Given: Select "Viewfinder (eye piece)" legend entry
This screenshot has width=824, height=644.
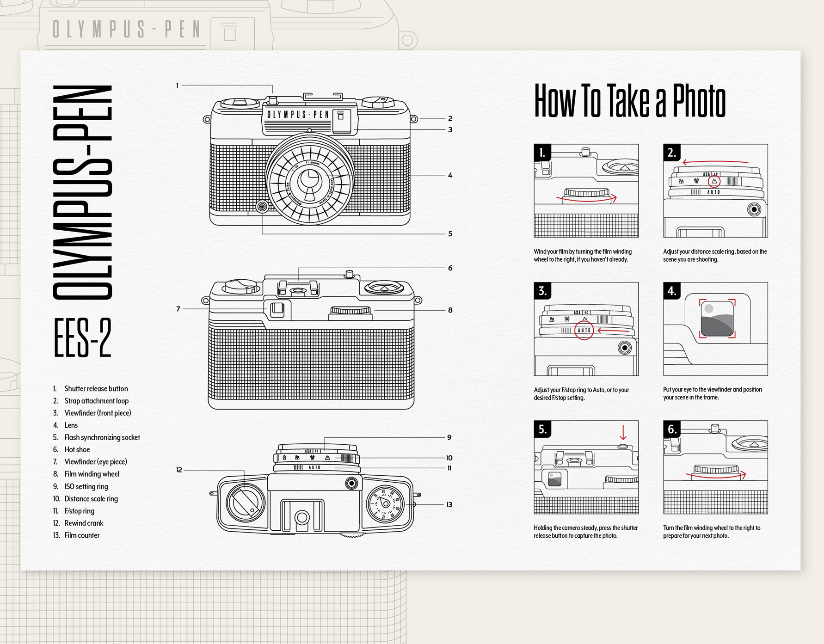Looking at the screenshot, I should [95, 462].
